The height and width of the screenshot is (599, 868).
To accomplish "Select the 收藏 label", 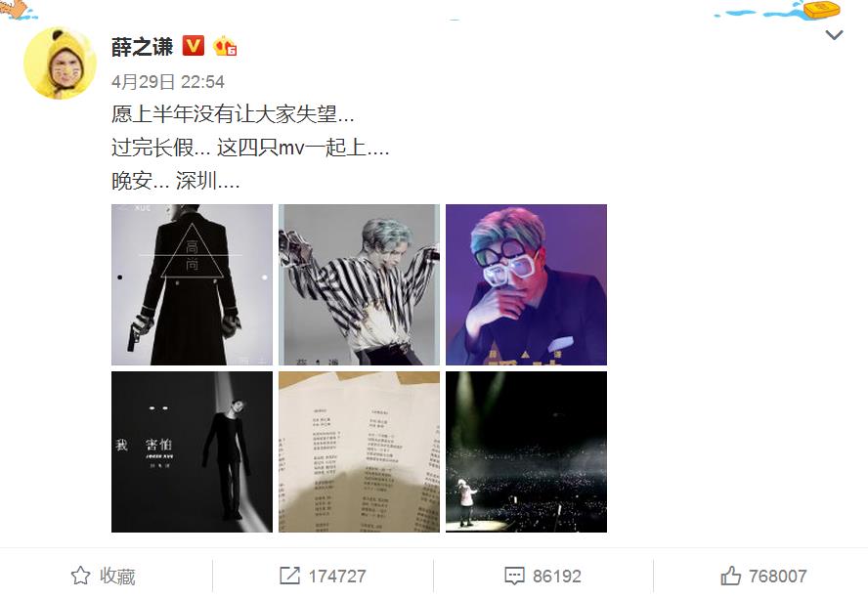I will coord(117,577).
